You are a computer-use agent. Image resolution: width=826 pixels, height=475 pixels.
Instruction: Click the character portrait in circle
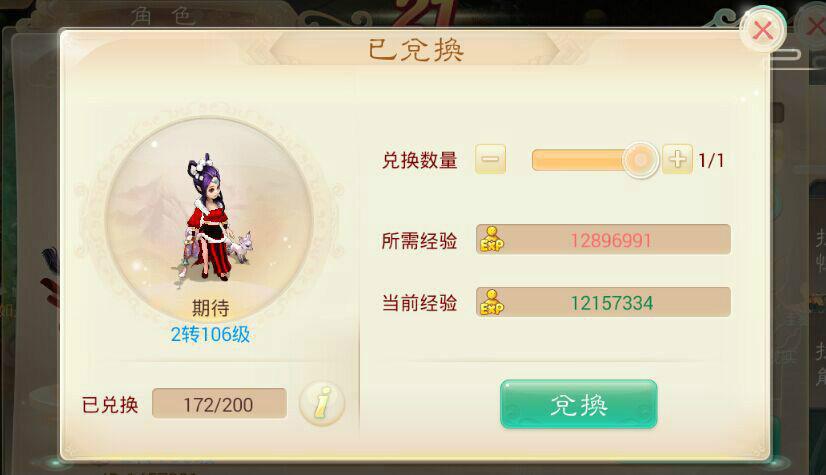coord(210,219)
